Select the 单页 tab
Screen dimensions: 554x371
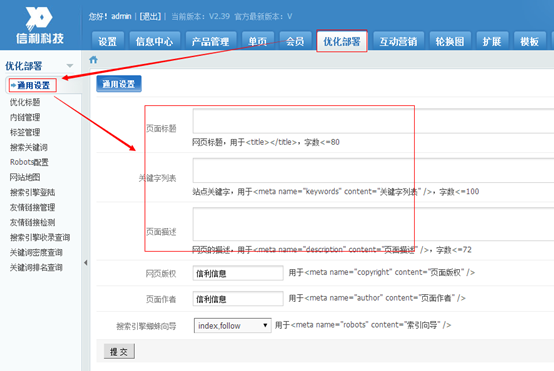point(258,41)
